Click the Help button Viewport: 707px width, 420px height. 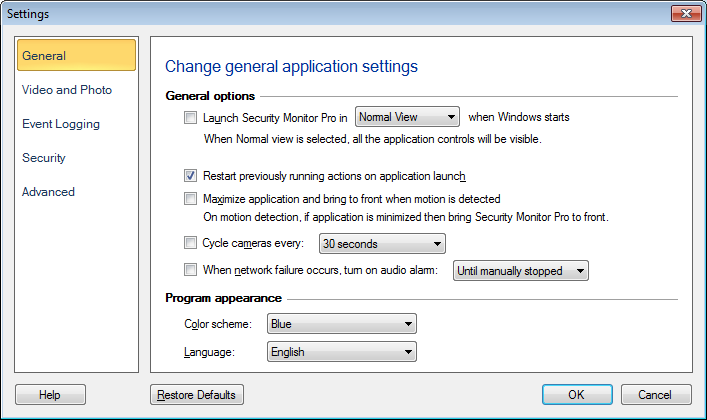click(50, 395)
